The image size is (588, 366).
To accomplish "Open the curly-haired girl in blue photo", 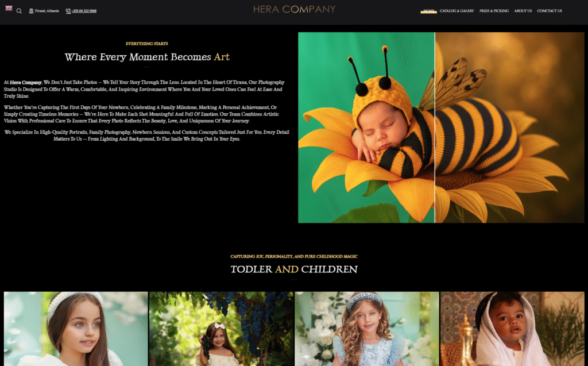I will (x=366, y=329).
